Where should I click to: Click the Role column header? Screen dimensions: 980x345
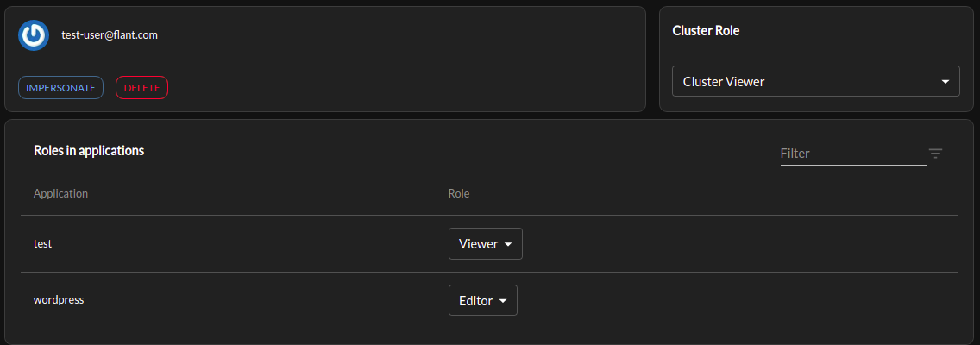[458, 193]
